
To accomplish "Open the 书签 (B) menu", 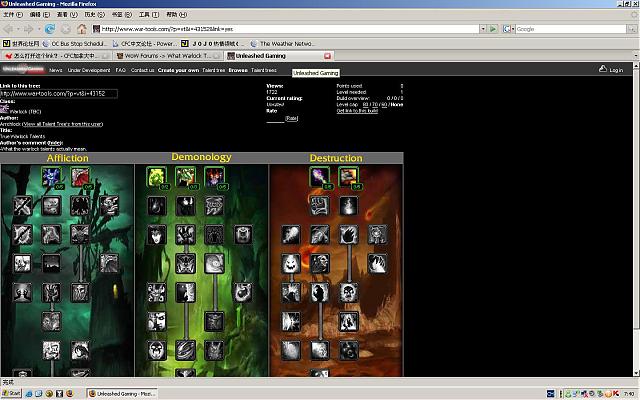I will pyautogui.click(x=122, y=15).
